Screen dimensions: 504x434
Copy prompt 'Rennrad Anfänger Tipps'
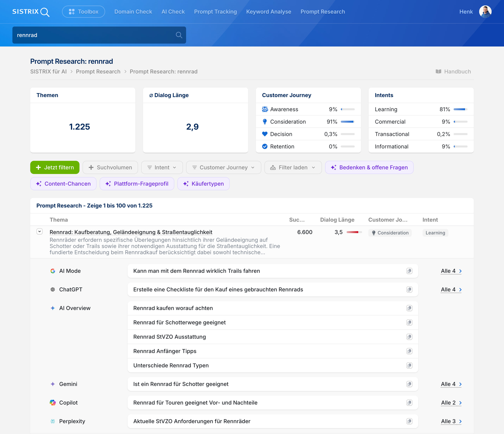409,351
